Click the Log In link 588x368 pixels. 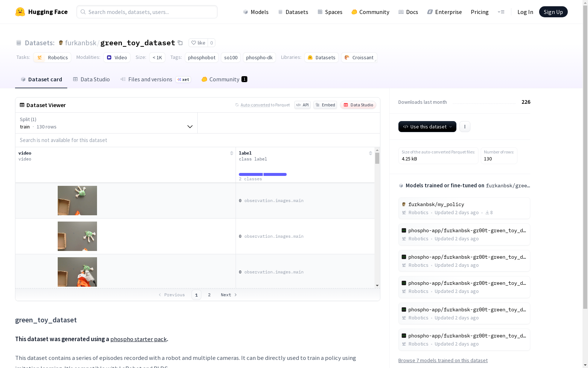coord(525,12)
